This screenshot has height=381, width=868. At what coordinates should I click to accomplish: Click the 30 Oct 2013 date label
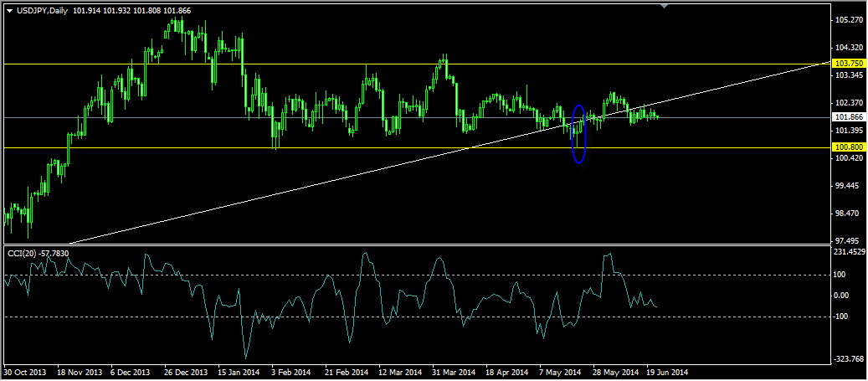pyautogui.click(x=24, y=372)
